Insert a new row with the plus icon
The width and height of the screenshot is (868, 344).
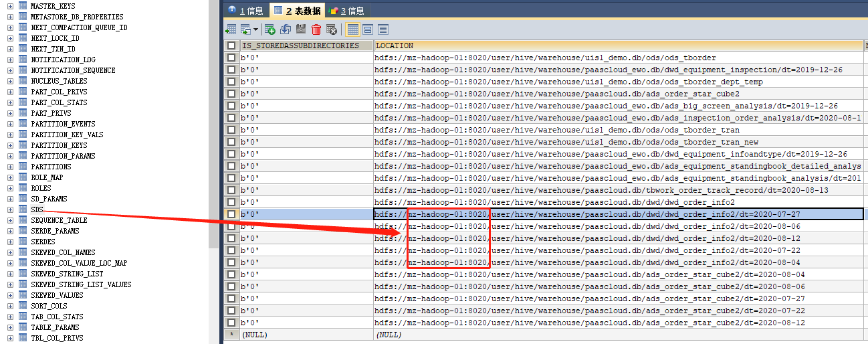(x=270, y=29)
